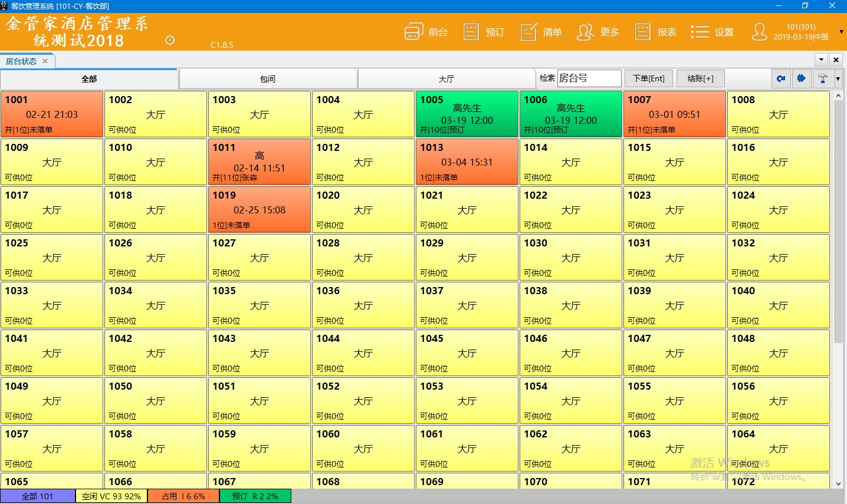Select reserved table 1005 for 高先生
Screen dimensions: 847x504
tap(467, 114)
